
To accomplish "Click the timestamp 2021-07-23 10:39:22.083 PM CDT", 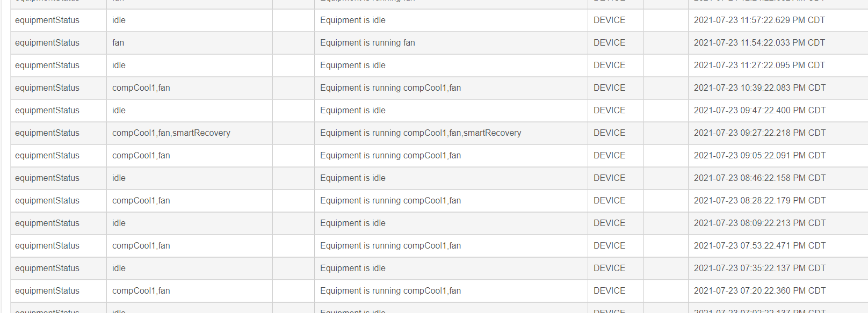I will click(759, 88).
